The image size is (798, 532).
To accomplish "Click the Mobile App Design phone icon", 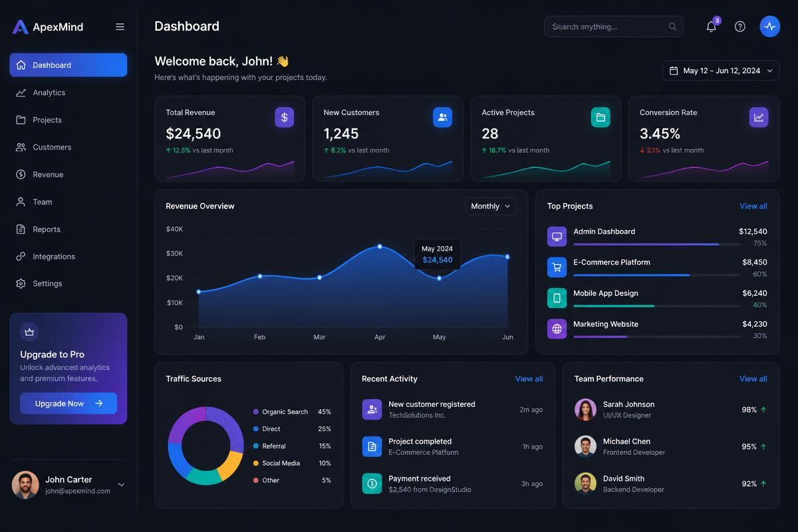I will [x=557, y=298].
